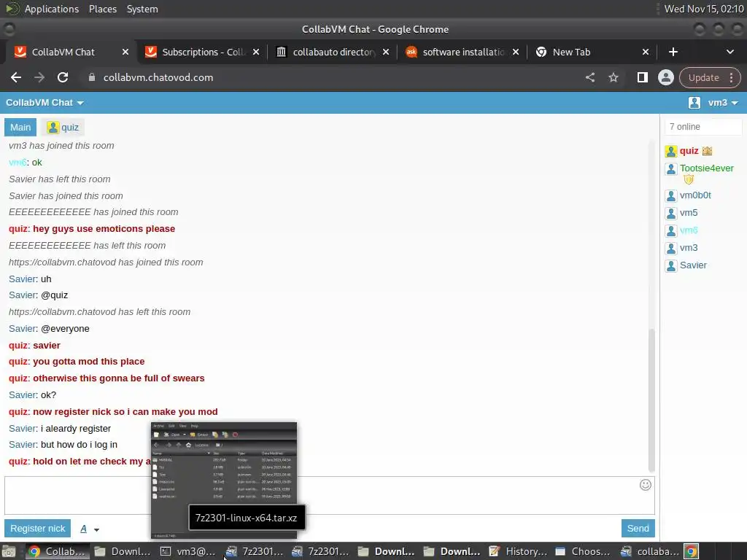The width and height of the screenshot is (747, 560).
Task: Focus the chat message input box
Action: [x=329, y=495]
